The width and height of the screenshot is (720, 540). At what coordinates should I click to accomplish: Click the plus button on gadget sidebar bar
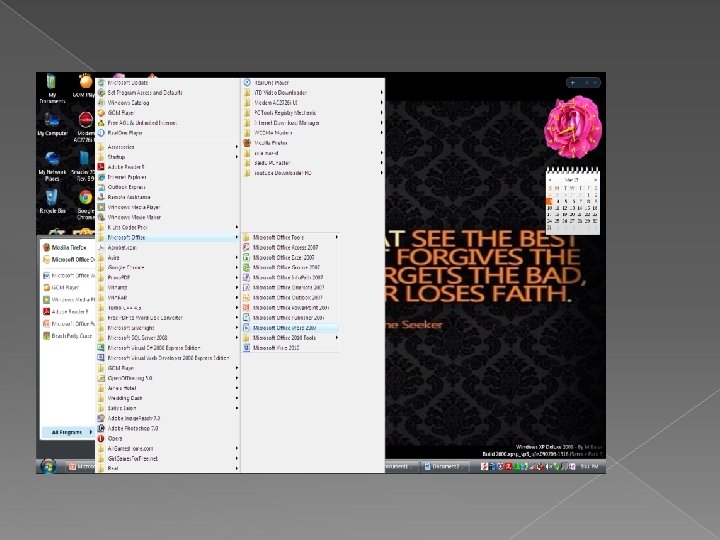click(x=573, y=83)
